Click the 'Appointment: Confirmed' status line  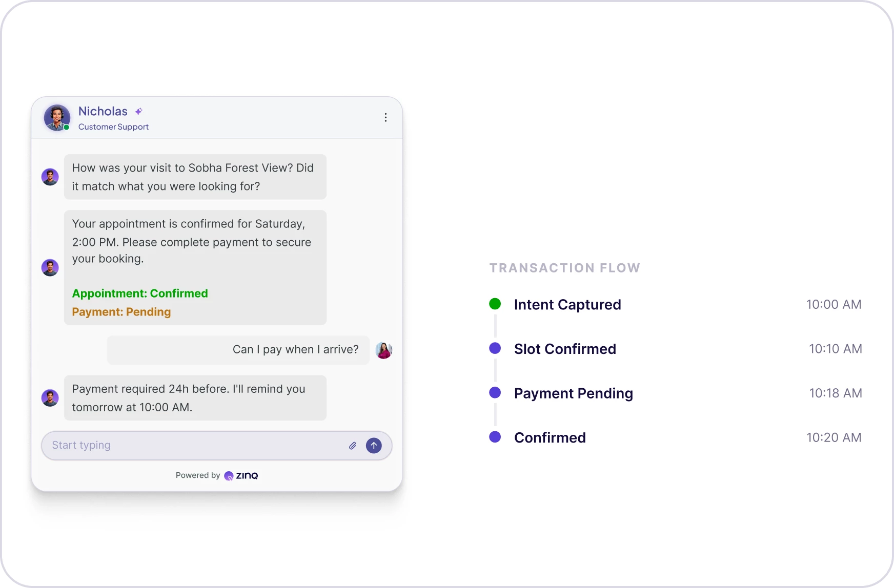coord(140,293)
